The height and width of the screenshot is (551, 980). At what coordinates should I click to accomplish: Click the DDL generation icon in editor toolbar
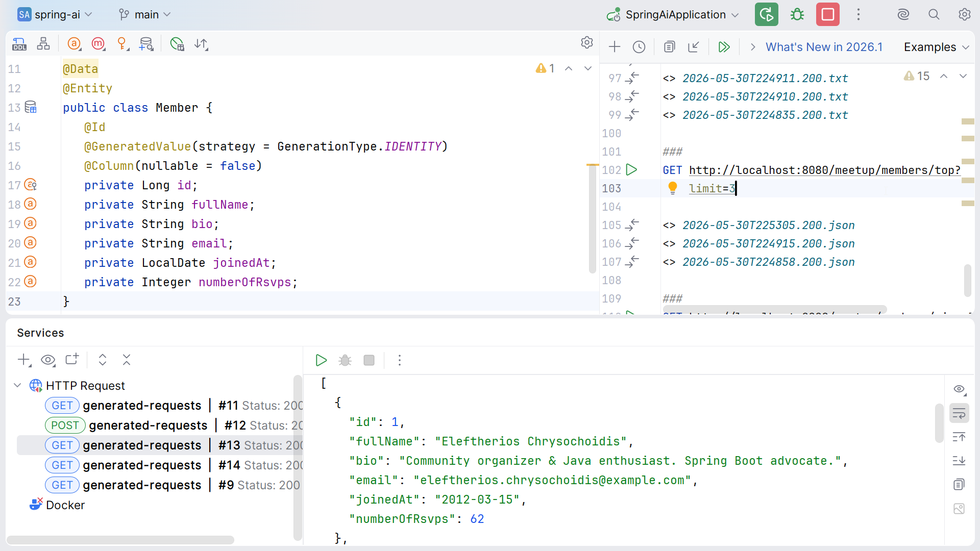pos(19,44)
